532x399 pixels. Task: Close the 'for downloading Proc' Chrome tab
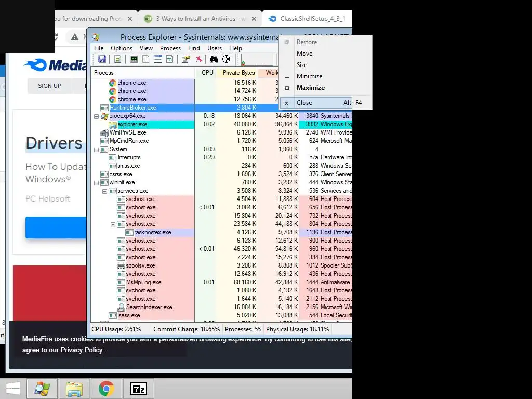tap(129, 19)
